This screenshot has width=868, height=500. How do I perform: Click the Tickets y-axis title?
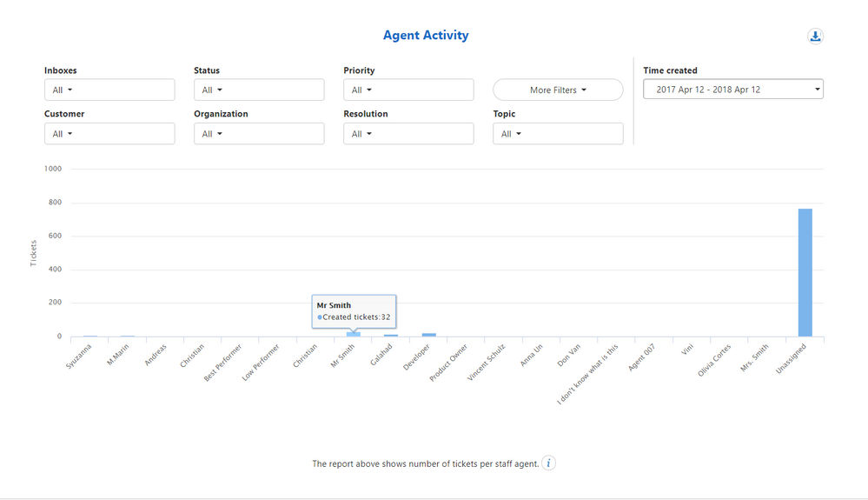[33, 253]
